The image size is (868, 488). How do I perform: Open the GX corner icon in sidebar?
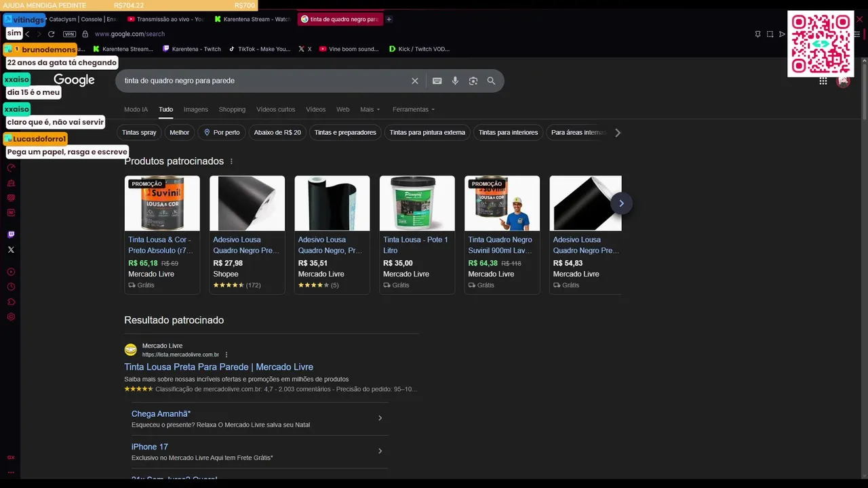11,457
